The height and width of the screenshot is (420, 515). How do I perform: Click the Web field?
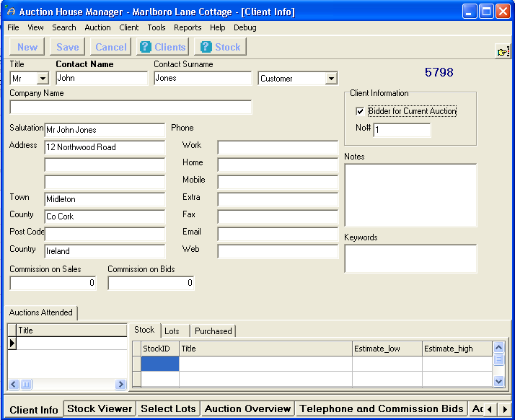point(278,251)
